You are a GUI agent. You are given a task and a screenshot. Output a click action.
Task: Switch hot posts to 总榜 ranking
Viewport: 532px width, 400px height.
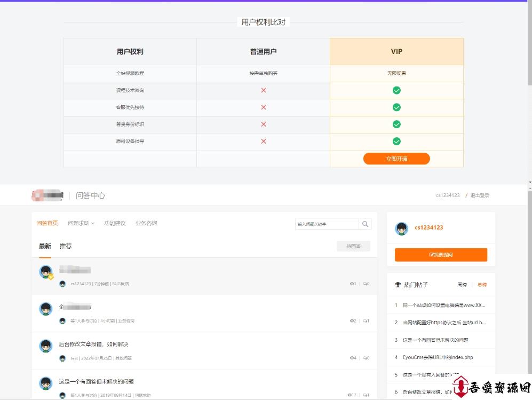pos(482,285)
